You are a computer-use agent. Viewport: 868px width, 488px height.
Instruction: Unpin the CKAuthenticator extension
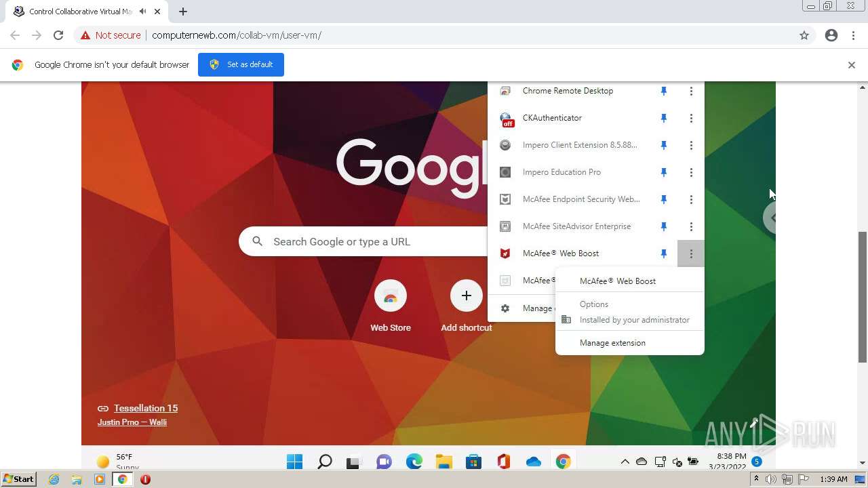coord(664,118)
